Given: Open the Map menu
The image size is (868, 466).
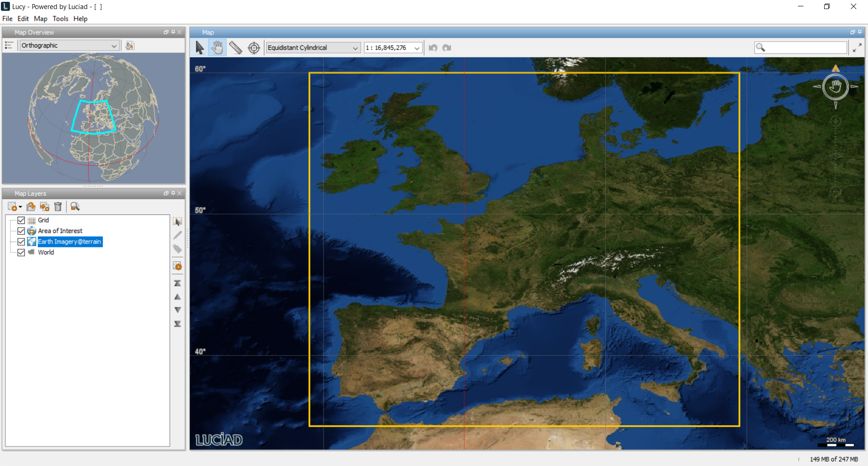Looking at the screenshot, I should pos(40,19).
